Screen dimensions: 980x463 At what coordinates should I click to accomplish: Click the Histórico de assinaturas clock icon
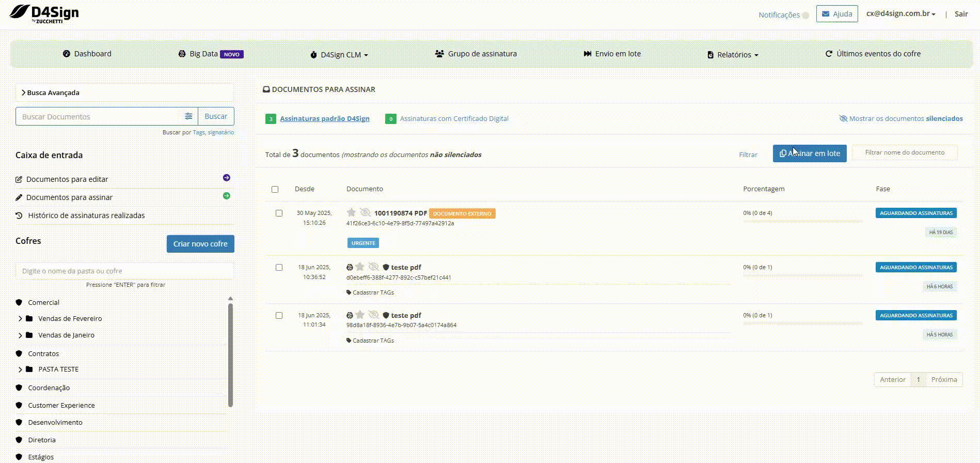[19, 215]
